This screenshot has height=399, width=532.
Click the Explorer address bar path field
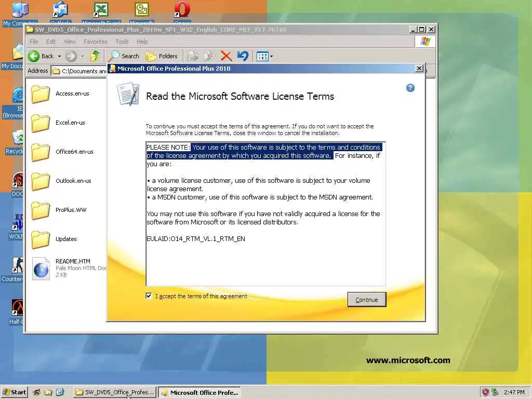click(x=79, y=71)
